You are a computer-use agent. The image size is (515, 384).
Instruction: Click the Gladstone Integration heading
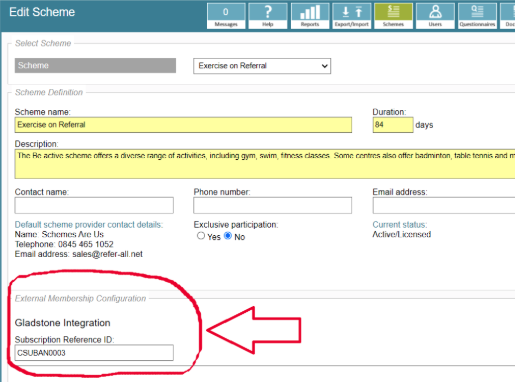tap(63, 323)
